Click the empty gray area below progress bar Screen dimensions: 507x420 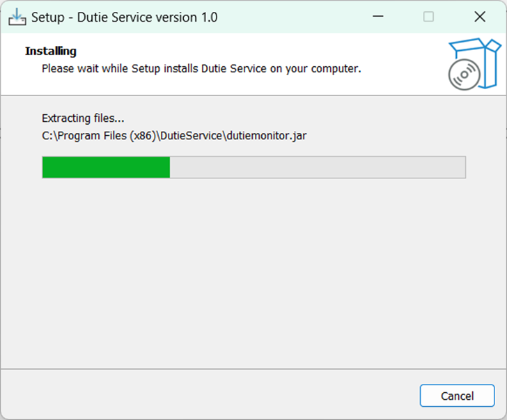coord(253,272)
